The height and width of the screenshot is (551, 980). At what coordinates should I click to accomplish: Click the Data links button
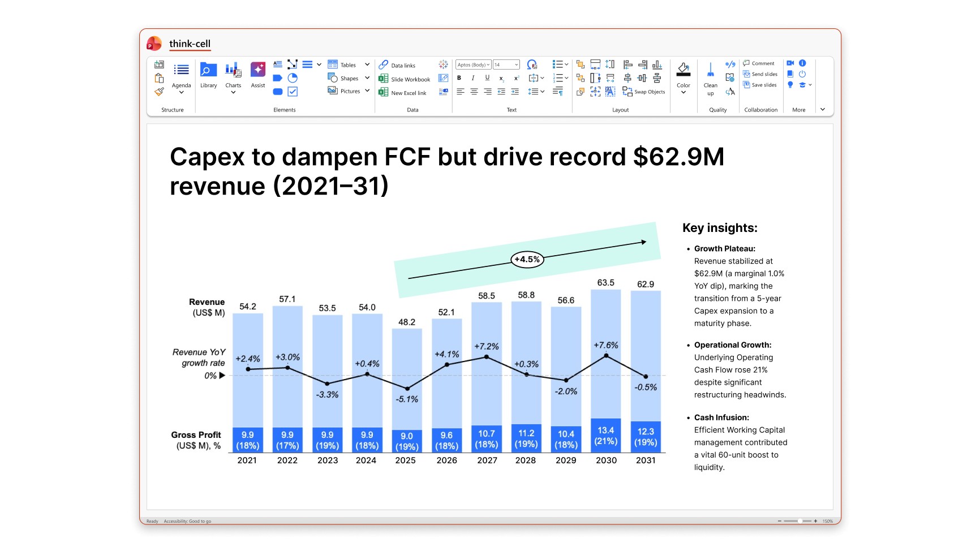[397, 65]
